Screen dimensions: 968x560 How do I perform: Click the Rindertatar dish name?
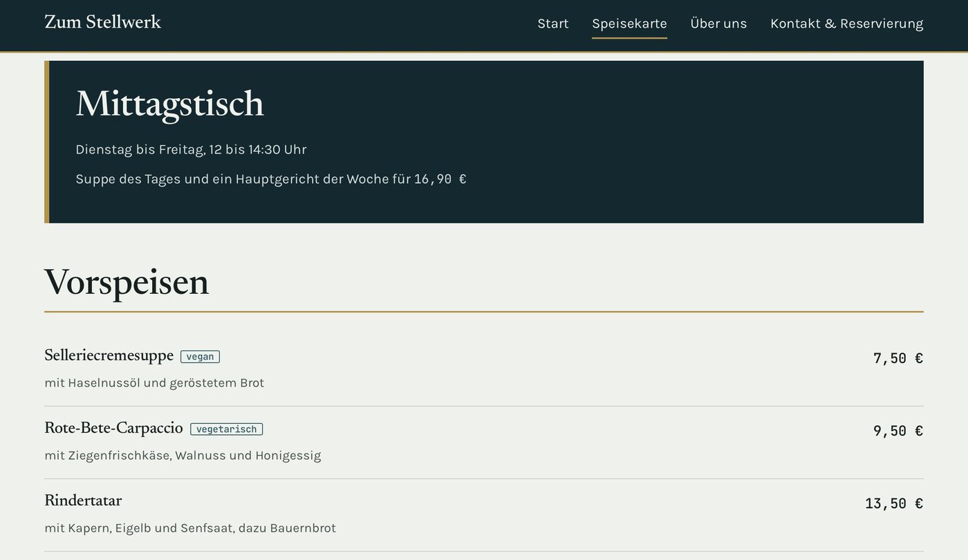[83, 501]
